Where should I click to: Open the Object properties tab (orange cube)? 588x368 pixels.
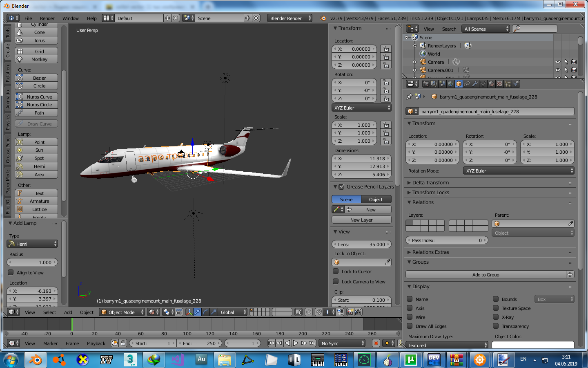tap(459, 84)
